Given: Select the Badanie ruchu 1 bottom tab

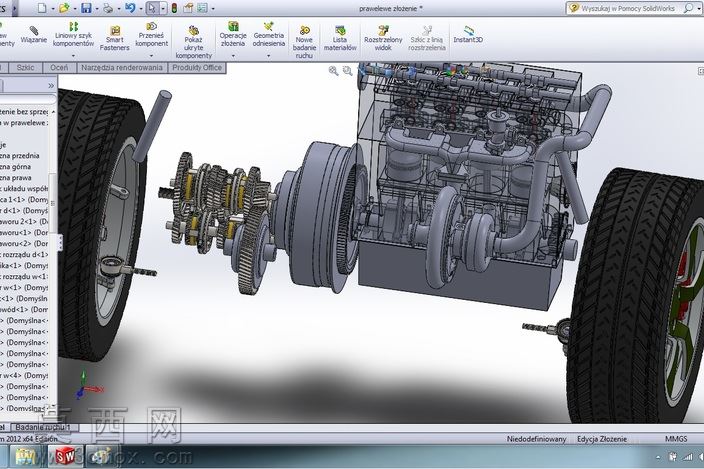Looking at the screenshot, I should point(43,427).
